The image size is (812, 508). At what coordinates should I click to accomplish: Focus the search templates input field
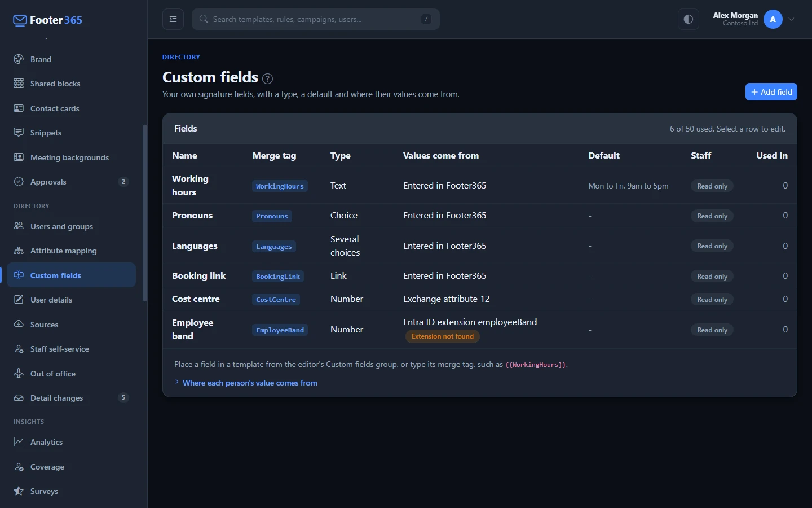click(x=316, y=19)
